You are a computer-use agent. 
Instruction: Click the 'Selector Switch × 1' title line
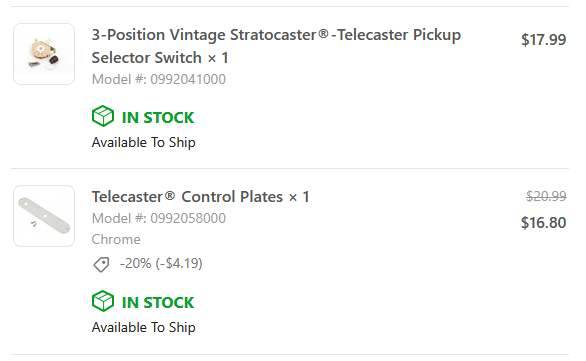click(x=160, y=58)
